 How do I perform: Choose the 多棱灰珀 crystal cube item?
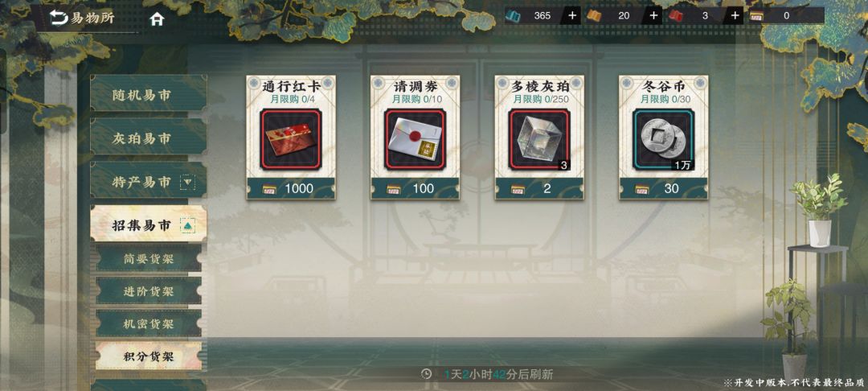[539, 139]
